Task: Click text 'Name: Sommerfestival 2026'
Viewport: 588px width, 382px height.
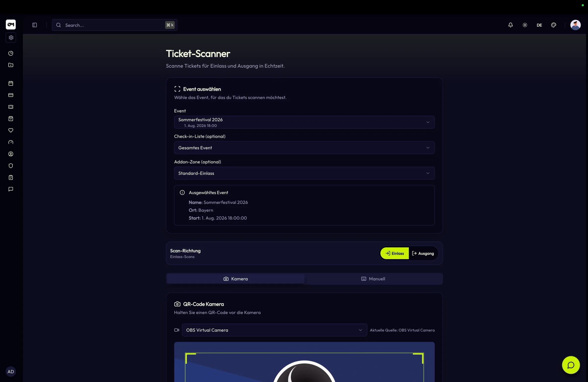Action: pos(218,202)
